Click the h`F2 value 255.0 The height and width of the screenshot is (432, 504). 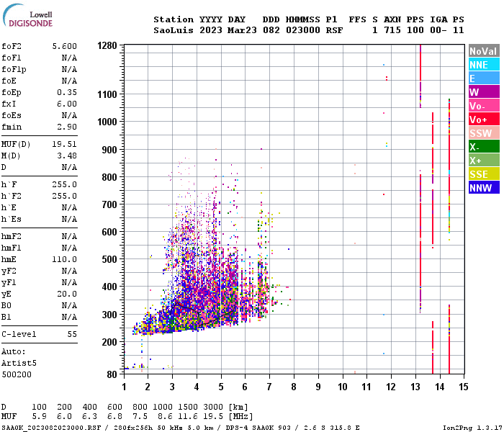pos(65,196)
